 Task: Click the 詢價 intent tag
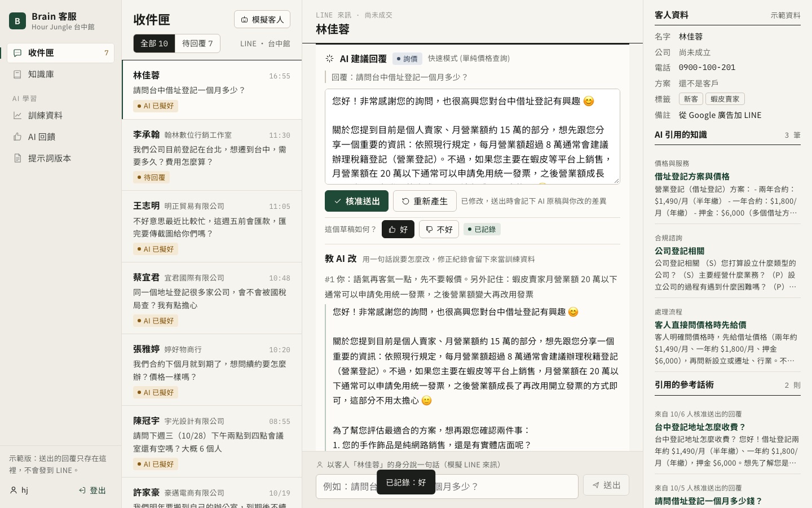click(407, 59)
